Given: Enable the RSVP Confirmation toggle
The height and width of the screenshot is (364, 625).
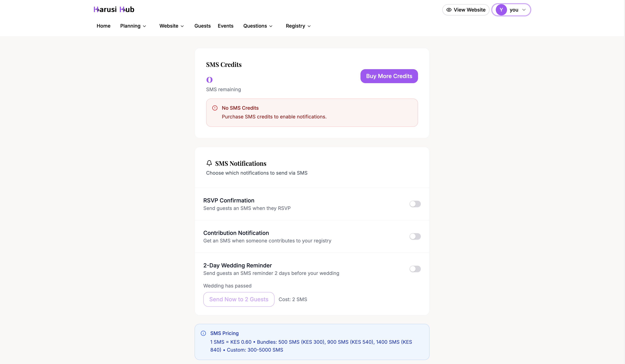Looking at the screenshot, I should pos(415,204).
